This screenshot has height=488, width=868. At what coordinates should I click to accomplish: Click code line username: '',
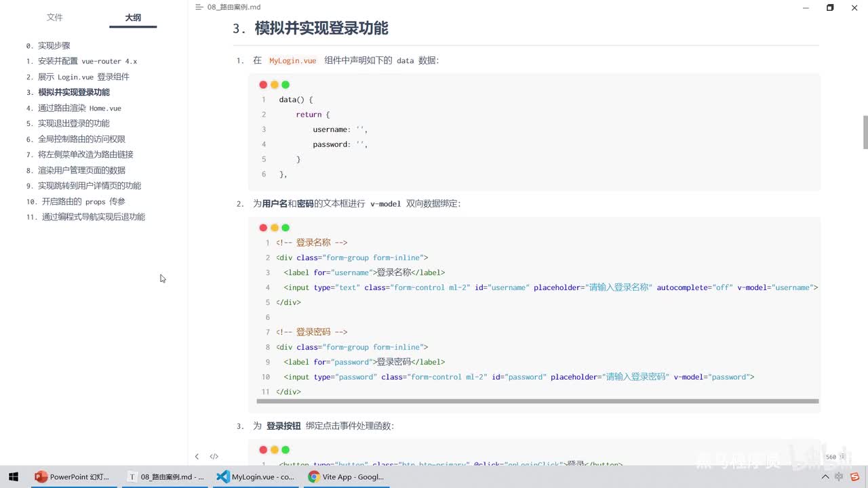(x=340, y=129)
